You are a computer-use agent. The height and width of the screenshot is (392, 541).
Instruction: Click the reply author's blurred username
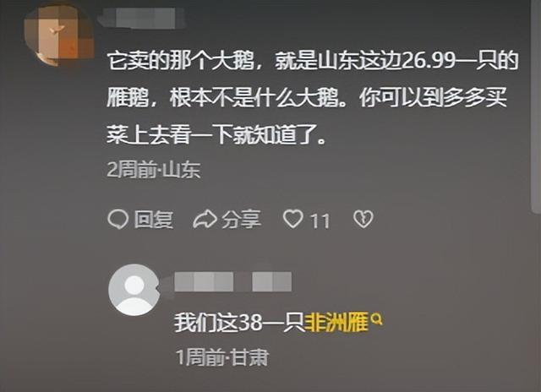233,281
